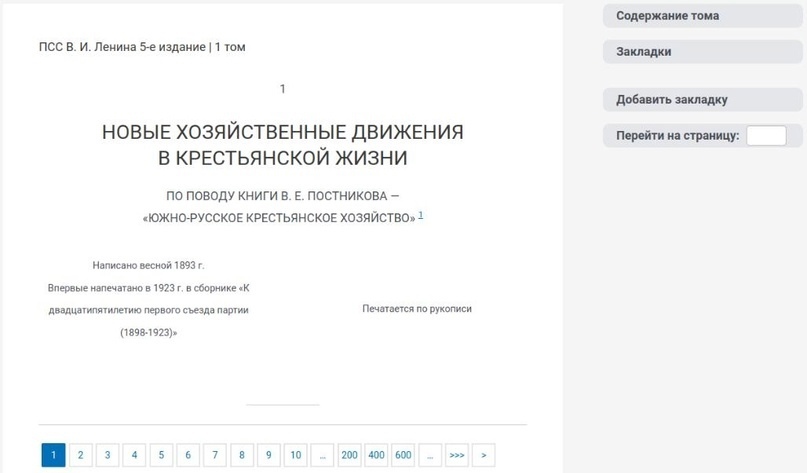Go to page 2
807x473 pixels.
pos(80,455)
